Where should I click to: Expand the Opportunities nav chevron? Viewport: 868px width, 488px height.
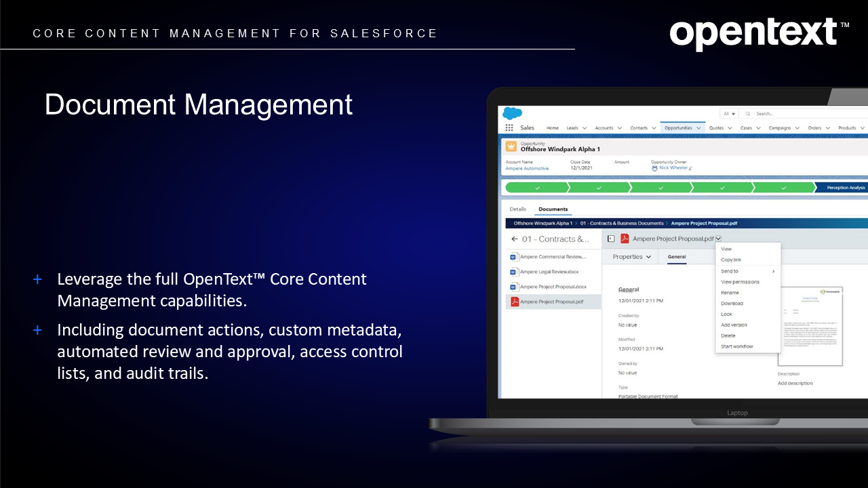[698, 128]
